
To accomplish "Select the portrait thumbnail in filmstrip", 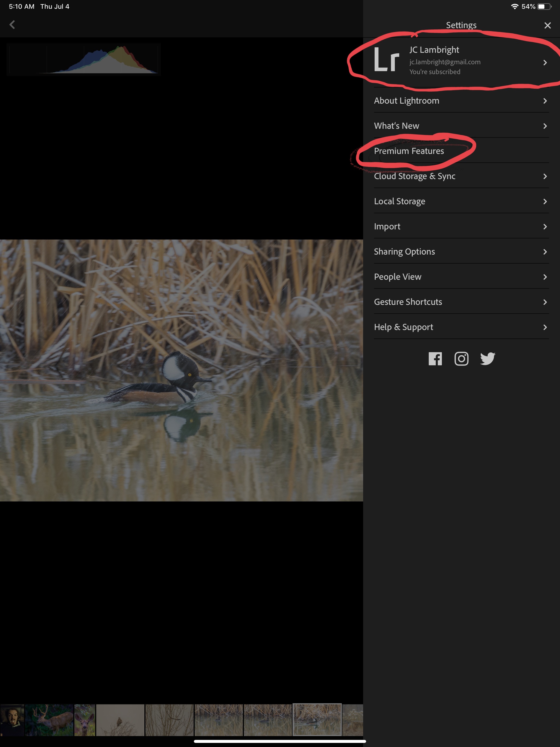I will tap(12, 720).
